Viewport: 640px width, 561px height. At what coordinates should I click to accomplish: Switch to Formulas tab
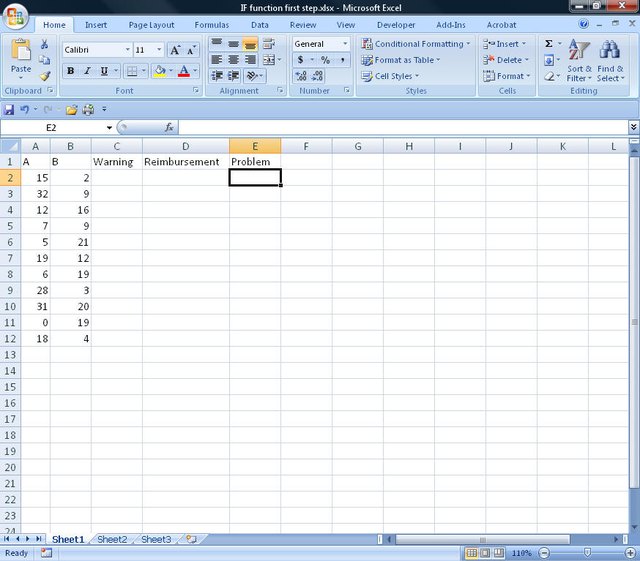click(212, 25)
